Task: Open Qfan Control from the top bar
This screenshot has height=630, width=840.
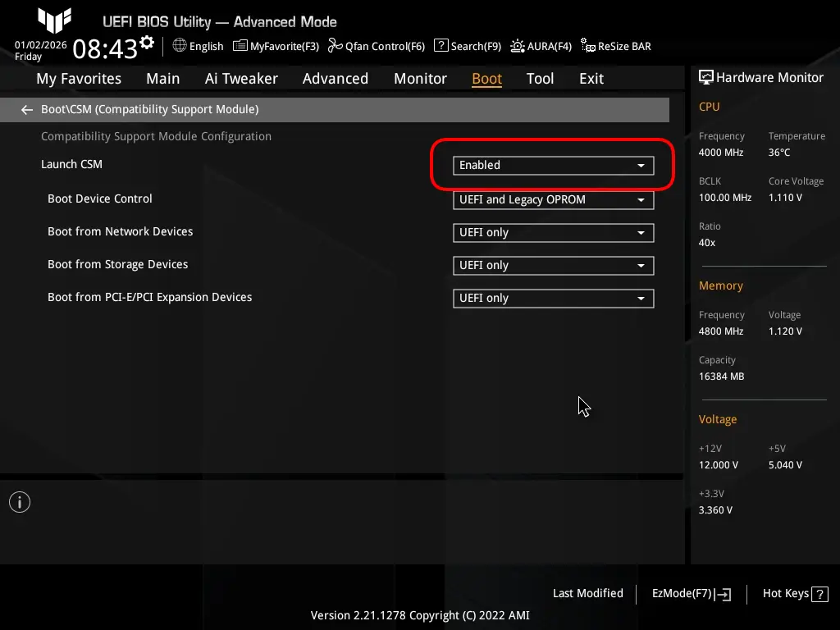Action: click(377, 46)
